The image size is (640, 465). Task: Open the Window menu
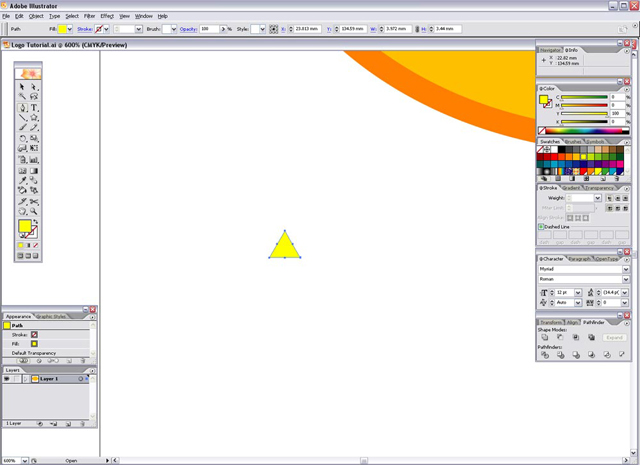point(144,16)
